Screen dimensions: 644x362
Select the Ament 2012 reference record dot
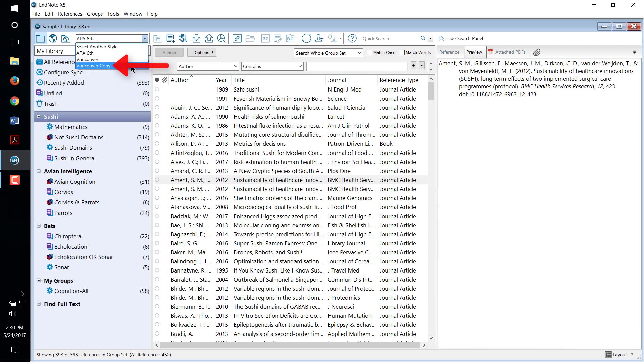click(x=157, y=180)
